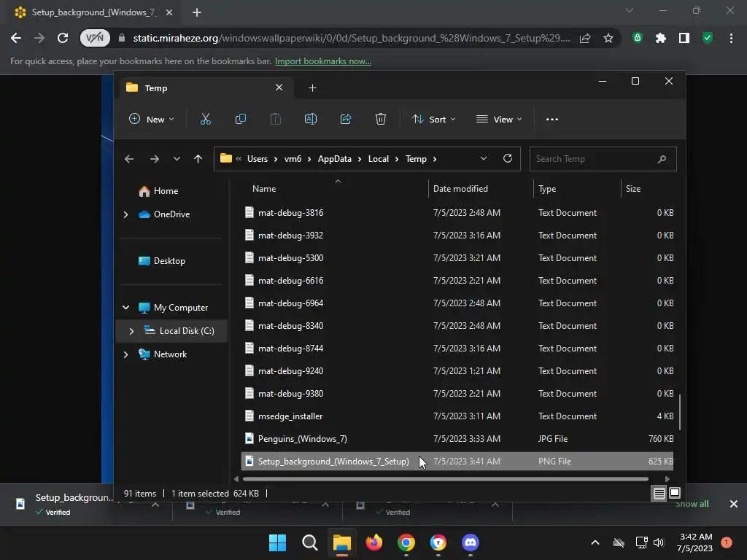
Task: Click the vertical scrollbar thumb in file list
Action: [680, 413]
